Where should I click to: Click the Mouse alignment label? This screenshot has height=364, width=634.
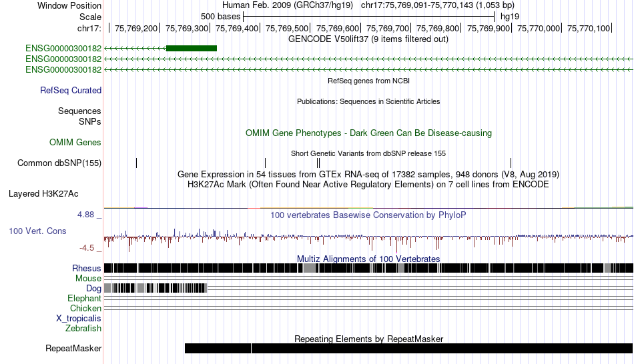tap(89, 279)
